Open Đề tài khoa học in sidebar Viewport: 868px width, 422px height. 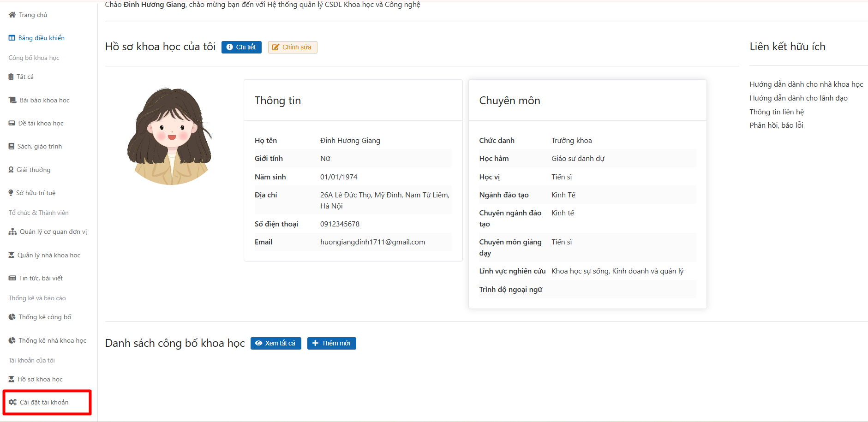[41, 123]
